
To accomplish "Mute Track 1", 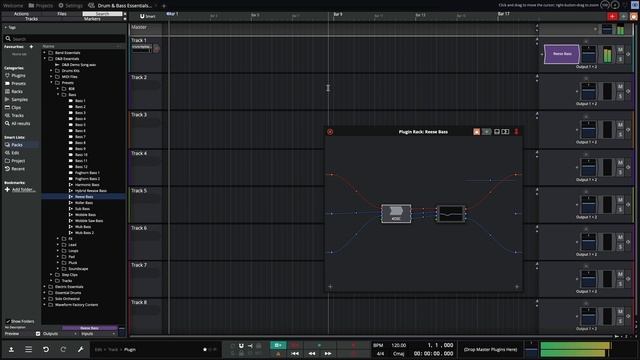I will (620, 50).
